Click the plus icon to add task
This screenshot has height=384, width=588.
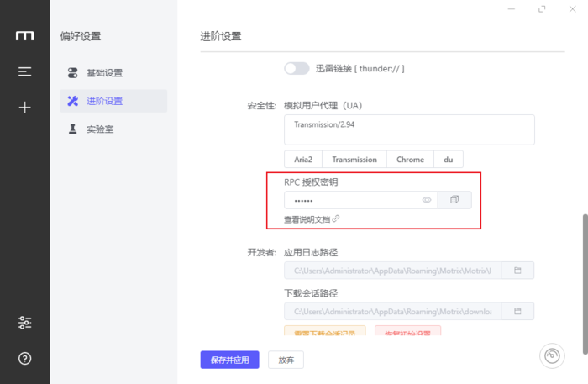pos(25,108)
